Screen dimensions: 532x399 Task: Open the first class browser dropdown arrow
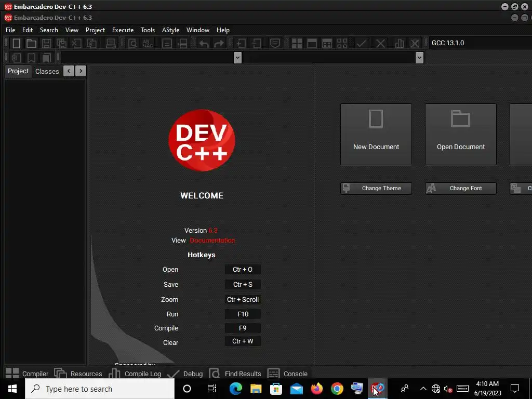coord(237,58)
